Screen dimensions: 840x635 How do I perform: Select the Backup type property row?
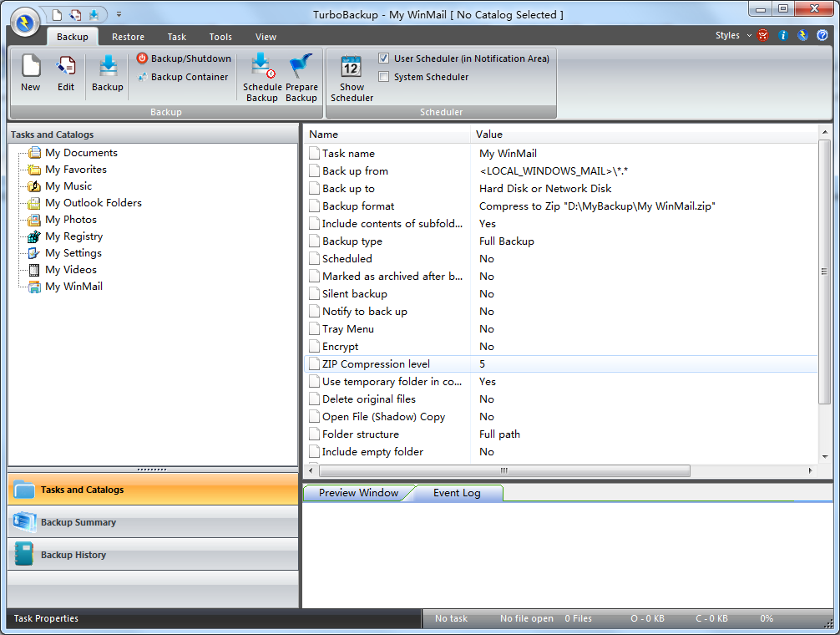point(561,241)
